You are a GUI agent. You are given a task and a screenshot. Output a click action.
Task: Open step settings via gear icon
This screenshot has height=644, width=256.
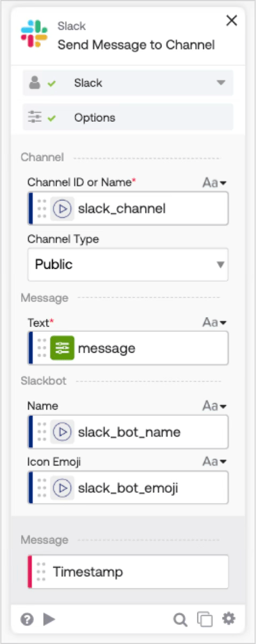pos(229,618)
